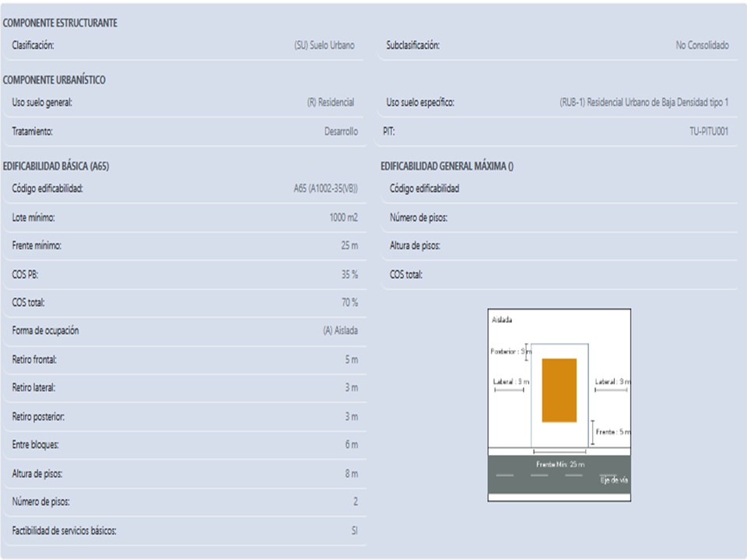Viewport: 747px width, 560px height.
Task: Click the Lote mínimo 1000 m2 value
Action: (343, 218)
